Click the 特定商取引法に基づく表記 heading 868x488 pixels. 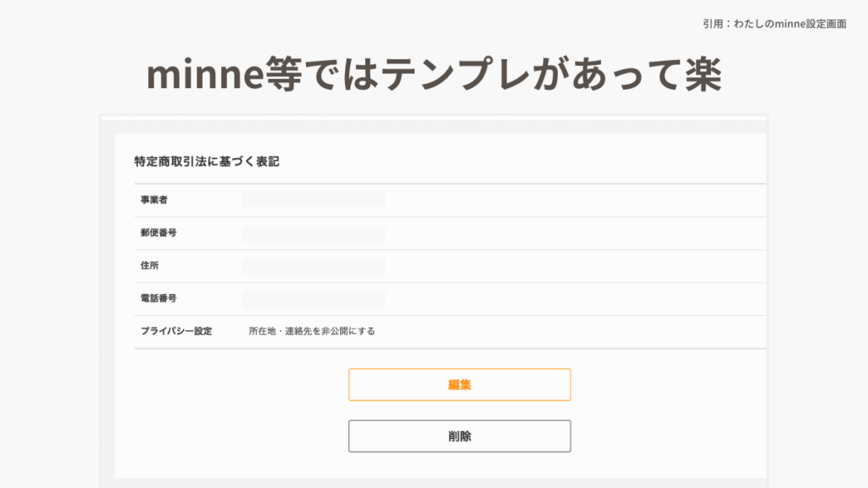[x=207, y=162]
